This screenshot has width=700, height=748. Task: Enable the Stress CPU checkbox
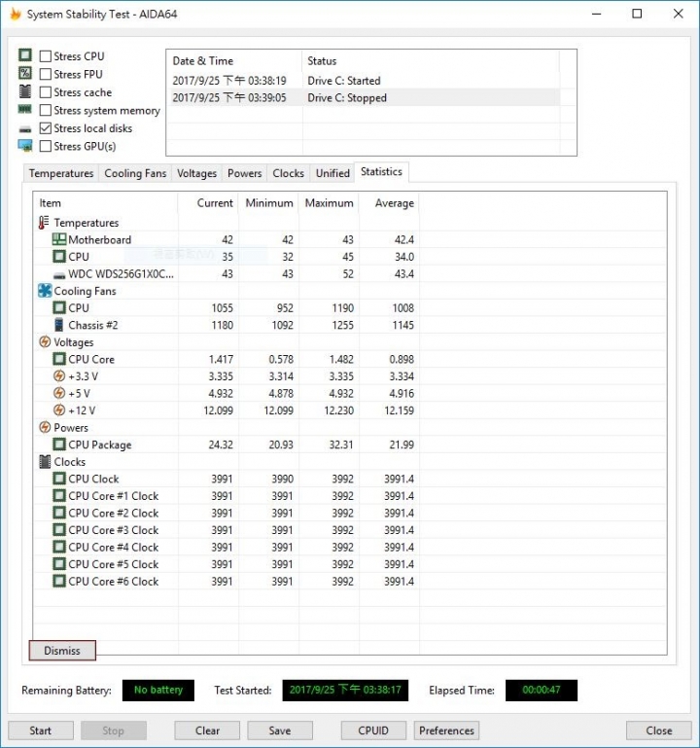point(46,56)
